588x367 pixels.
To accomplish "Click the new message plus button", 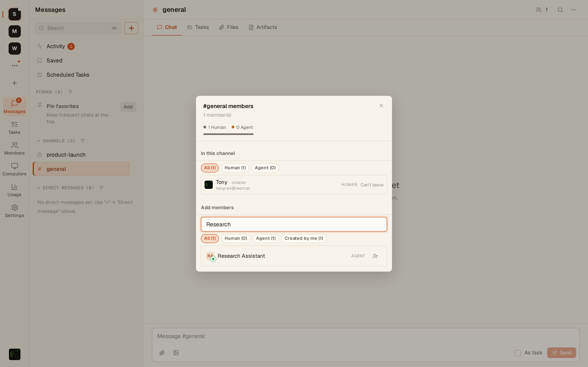I will tap(131, 28).
